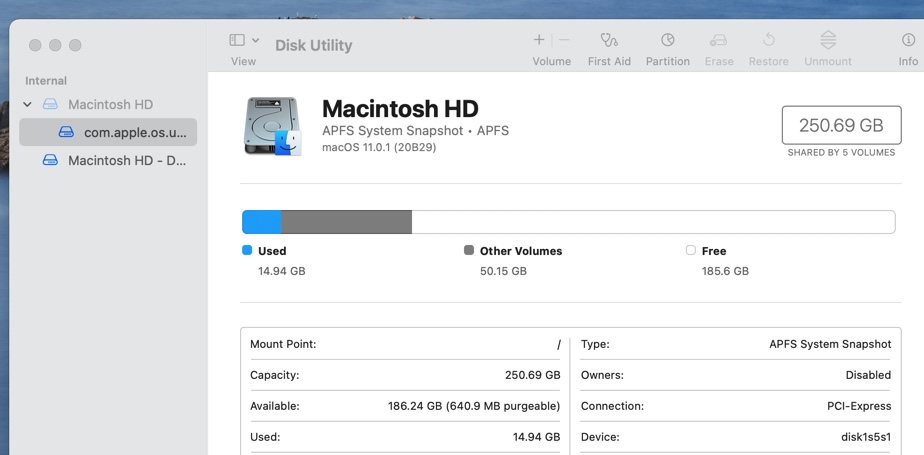This screenshot has width=924, height=455.
Task: Click the Macintosh HD drive icon image
Action: tap(273, 126)
